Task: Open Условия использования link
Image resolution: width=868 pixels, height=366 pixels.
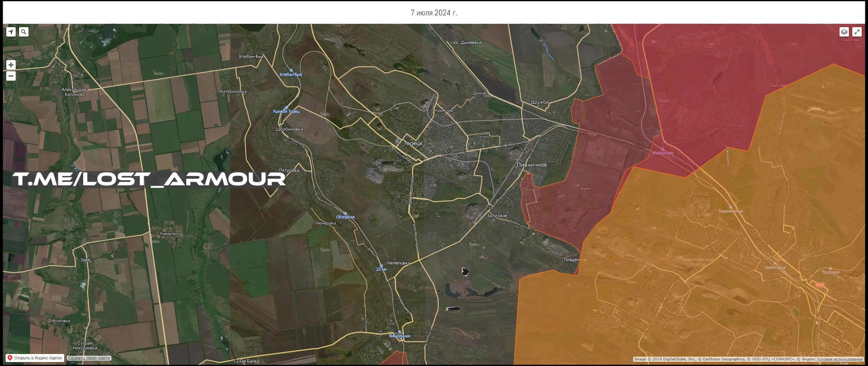Action: click(840, 359)
